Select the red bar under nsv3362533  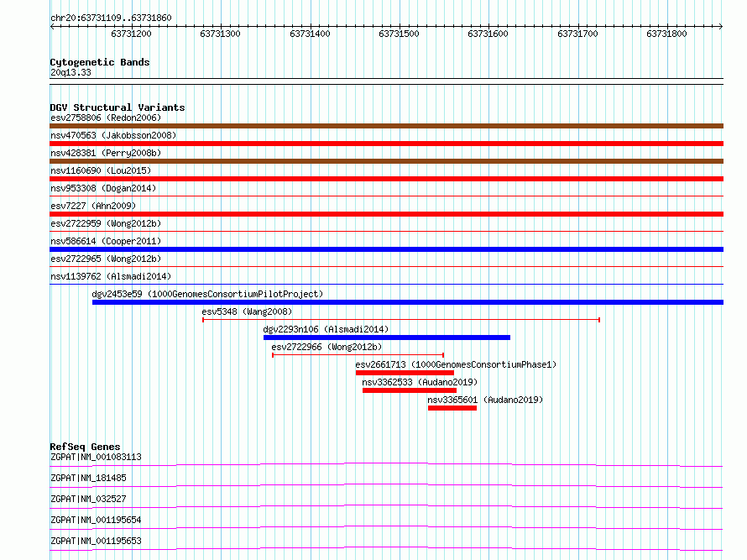[x=410, y=390]
